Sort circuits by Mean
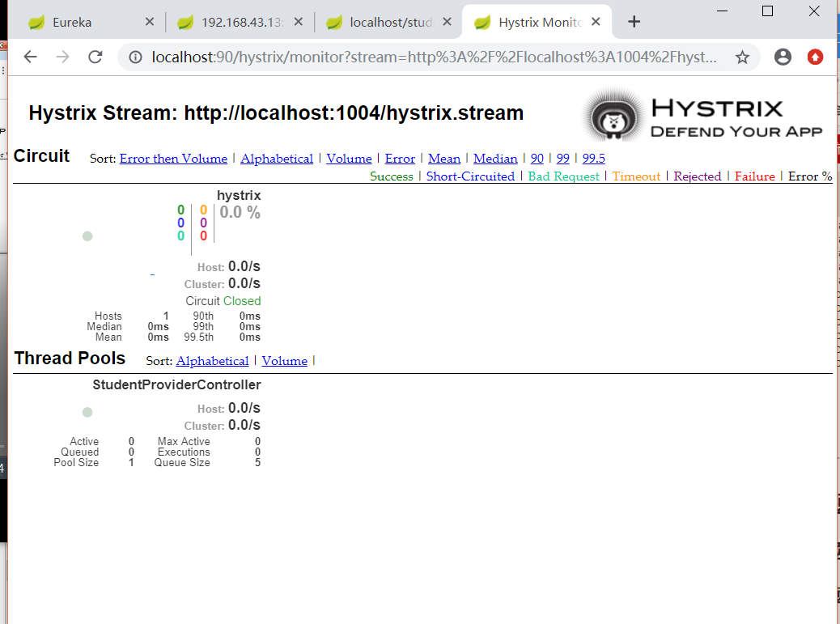 (444, 159)
